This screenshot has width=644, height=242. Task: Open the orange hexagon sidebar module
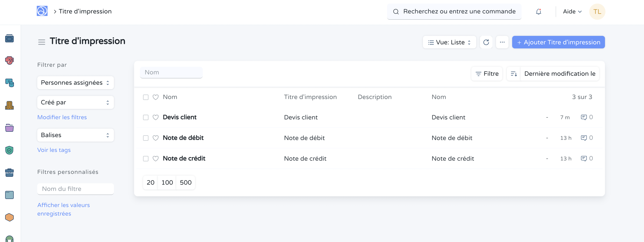tap(9, 217)
